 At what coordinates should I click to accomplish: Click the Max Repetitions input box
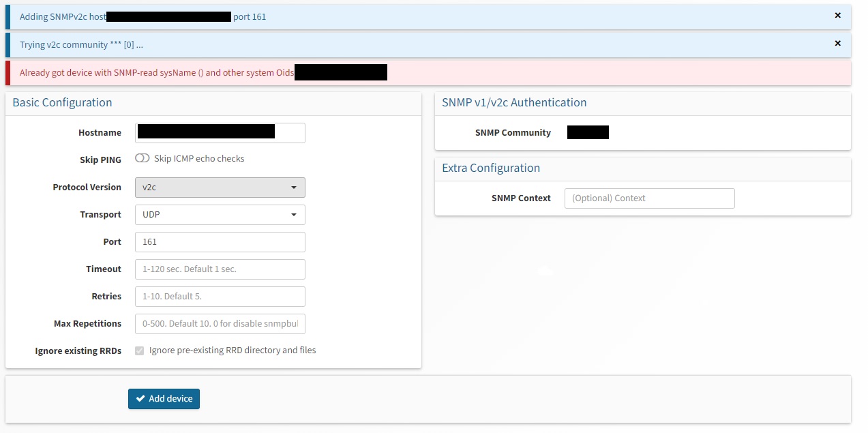click(x=220, y=324)
